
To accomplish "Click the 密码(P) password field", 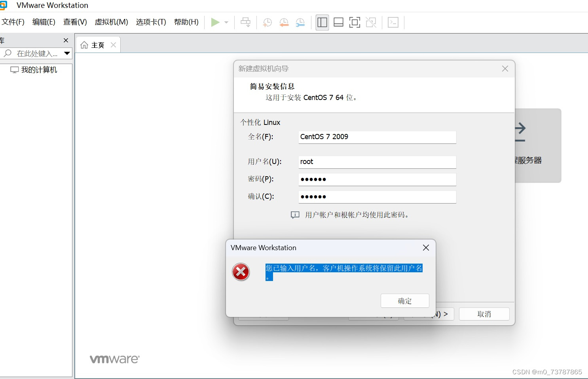I will pos(377,179).
